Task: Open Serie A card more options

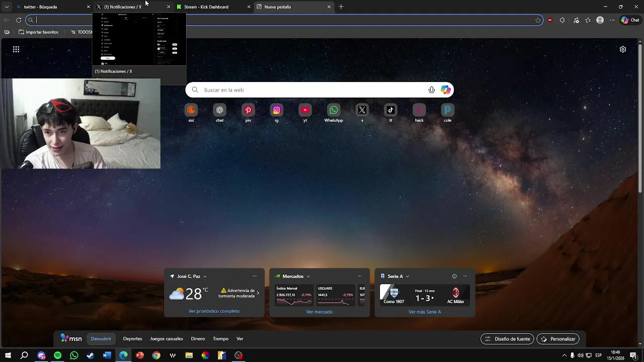Action: [x=465, y=276]
